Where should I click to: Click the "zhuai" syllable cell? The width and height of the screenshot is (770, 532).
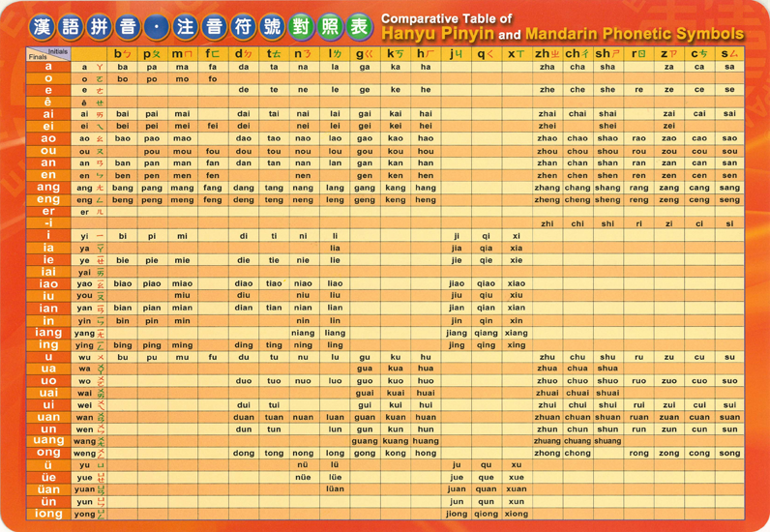click(548, 393)
